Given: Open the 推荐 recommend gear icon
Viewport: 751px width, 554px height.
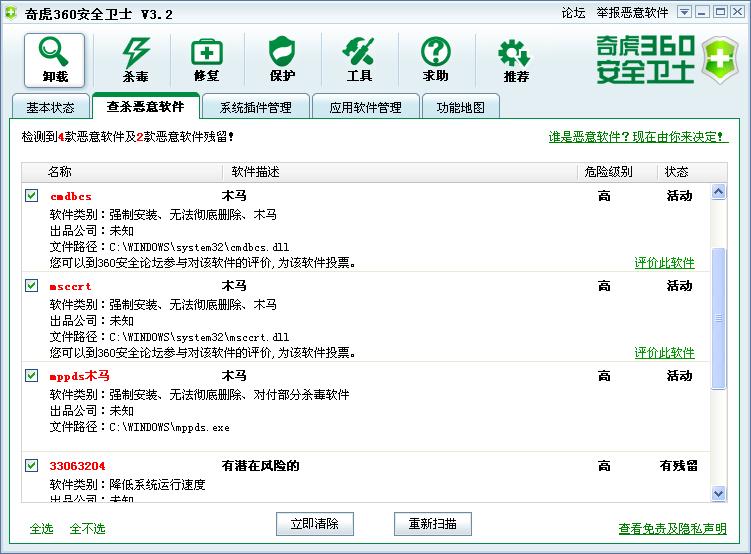Looking at the screenshot, I should coord(515,61).
